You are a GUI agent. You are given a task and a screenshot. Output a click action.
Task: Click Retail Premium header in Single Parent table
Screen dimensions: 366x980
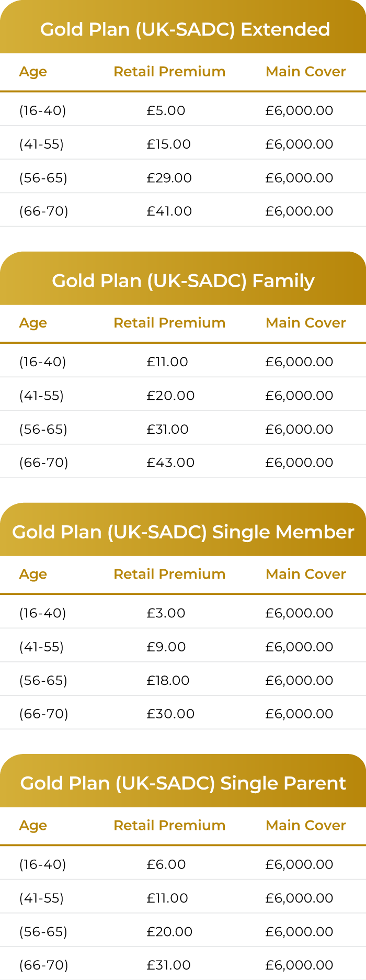(169, 825)
